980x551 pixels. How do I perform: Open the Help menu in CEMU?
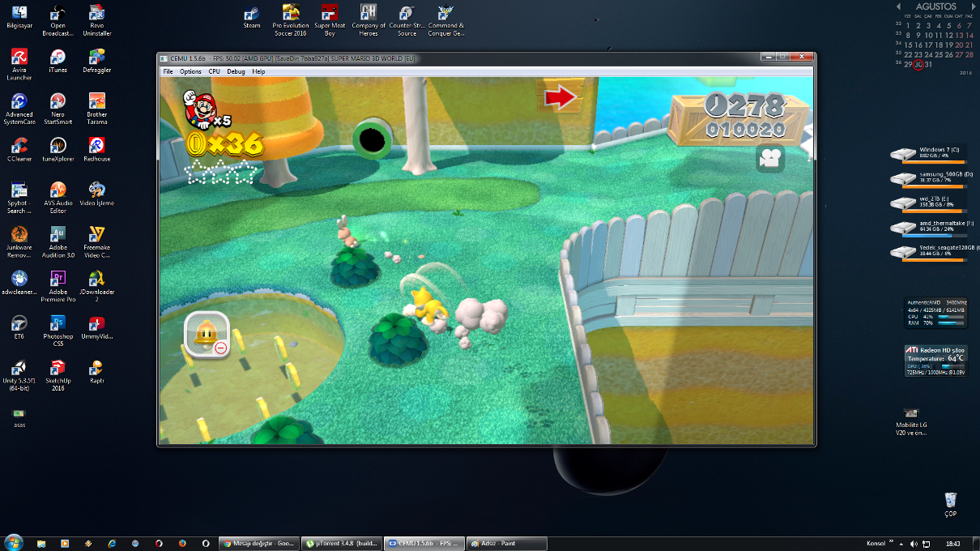(x=258, y=71)
